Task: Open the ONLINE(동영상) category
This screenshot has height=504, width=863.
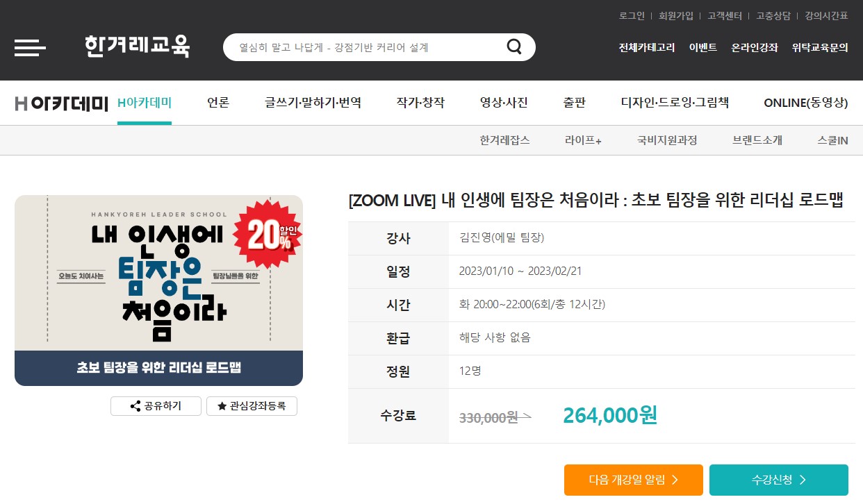Action: 806,103
